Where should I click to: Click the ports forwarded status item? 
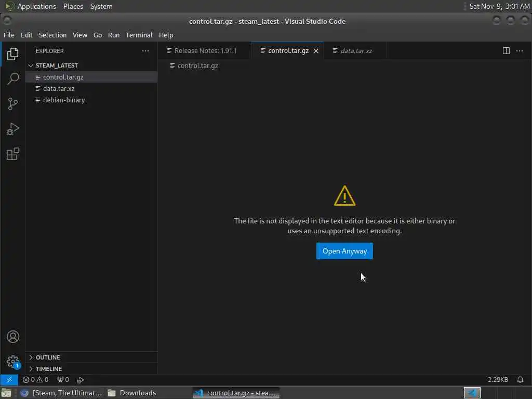pyautogui.click(x=63, y=380)
